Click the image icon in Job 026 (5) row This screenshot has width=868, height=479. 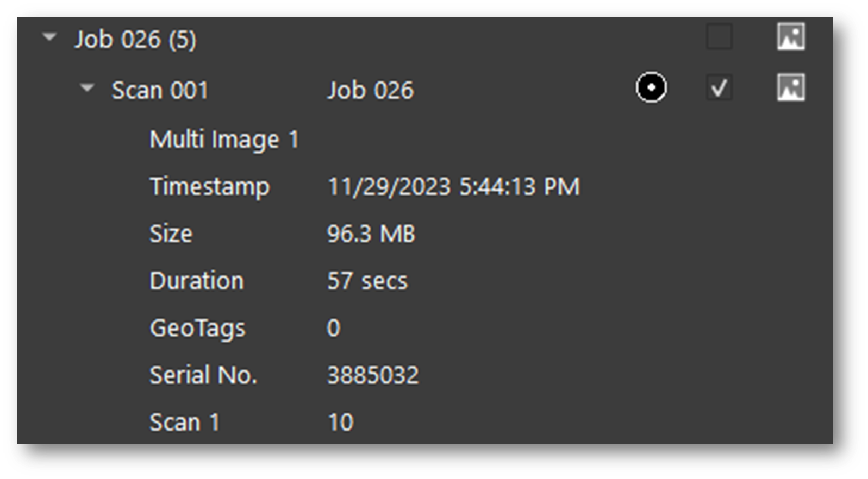point(791,37)
